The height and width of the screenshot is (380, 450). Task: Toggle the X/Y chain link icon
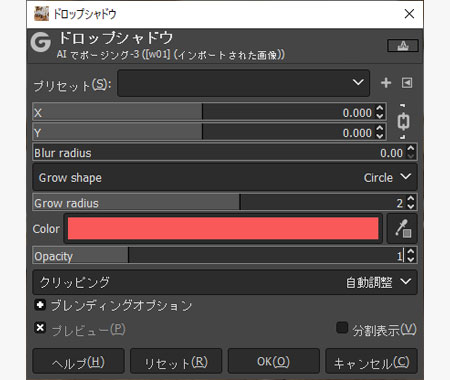coord(403,122)
